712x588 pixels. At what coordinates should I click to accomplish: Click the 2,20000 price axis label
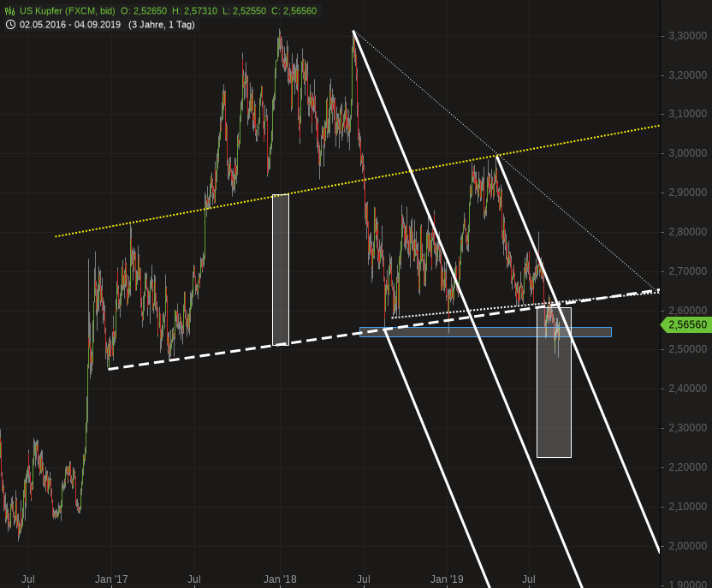tap(687, 467)
